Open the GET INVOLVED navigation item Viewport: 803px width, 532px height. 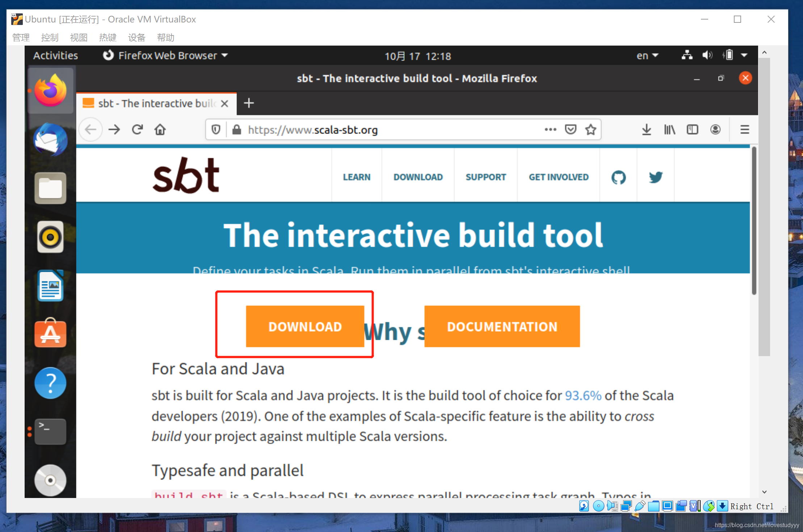559,177
